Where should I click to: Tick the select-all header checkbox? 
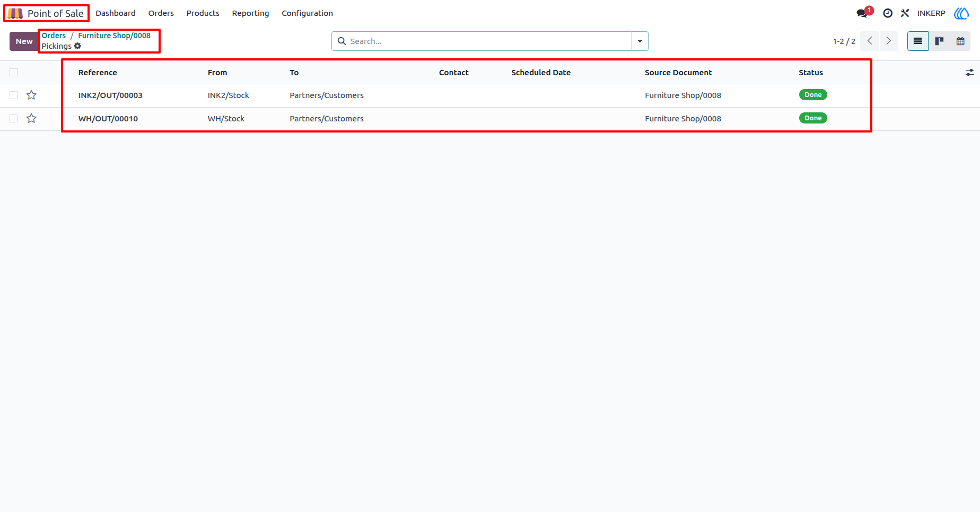14,73
